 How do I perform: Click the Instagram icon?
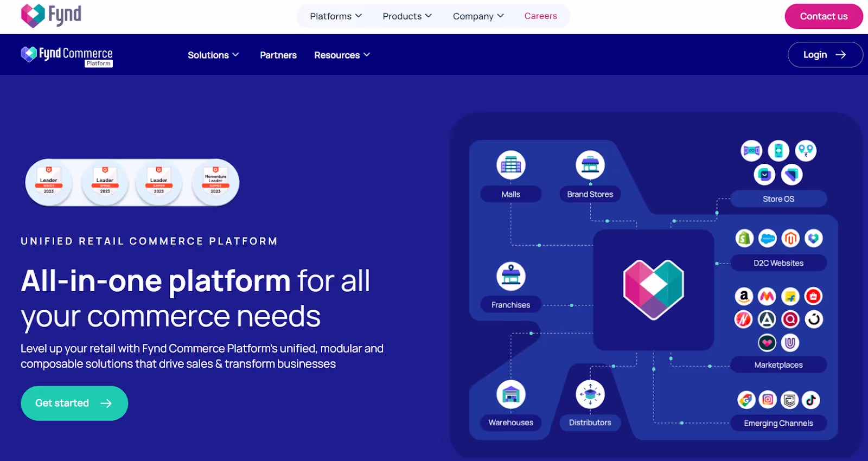[768, 400]
